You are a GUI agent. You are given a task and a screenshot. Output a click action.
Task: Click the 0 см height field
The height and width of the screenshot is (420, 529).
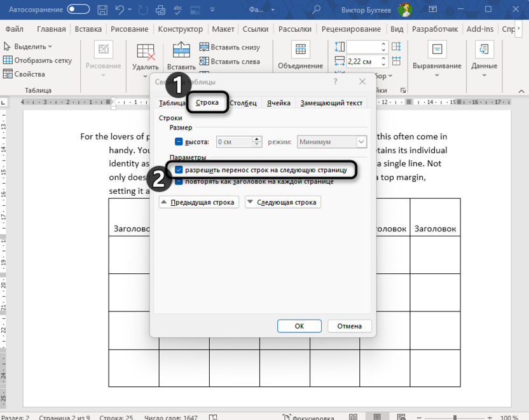(235, 142)
